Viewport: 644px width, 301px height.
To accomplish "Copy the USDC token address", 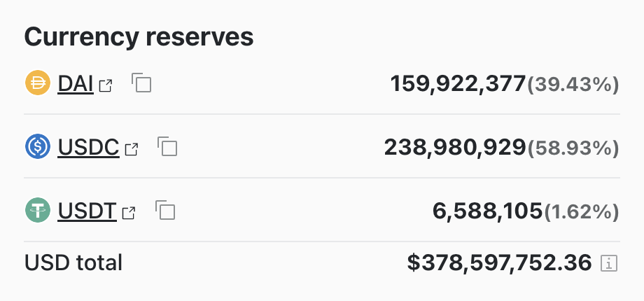I will coord(167,147).
